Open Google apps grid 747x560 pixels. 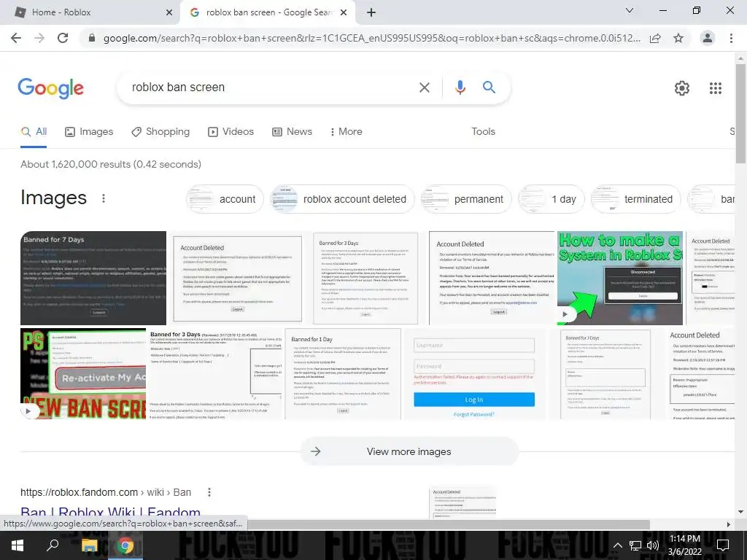(x=716, y=88)
